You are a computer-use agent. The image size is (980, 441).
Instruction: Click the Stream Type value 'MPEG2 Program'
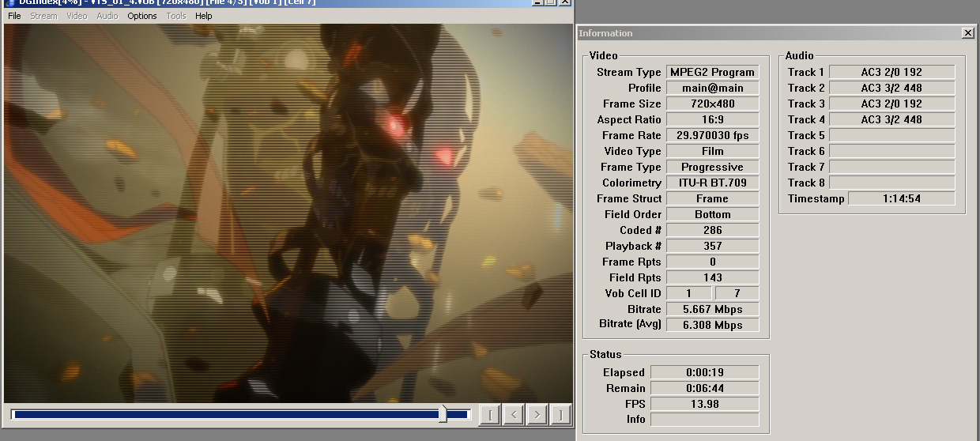(713, 72)
